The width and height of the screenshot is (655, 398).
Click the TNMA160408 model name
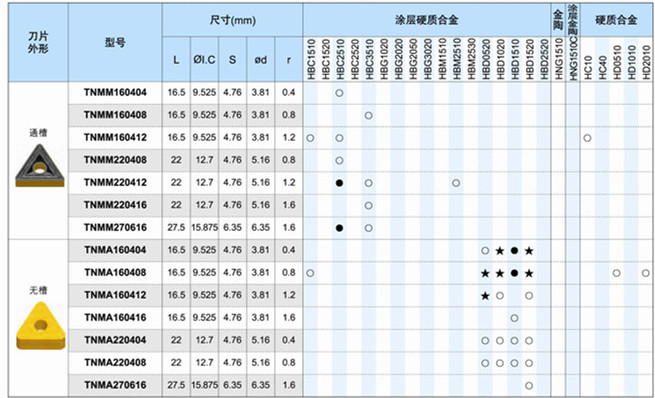(x=115, y=273)
